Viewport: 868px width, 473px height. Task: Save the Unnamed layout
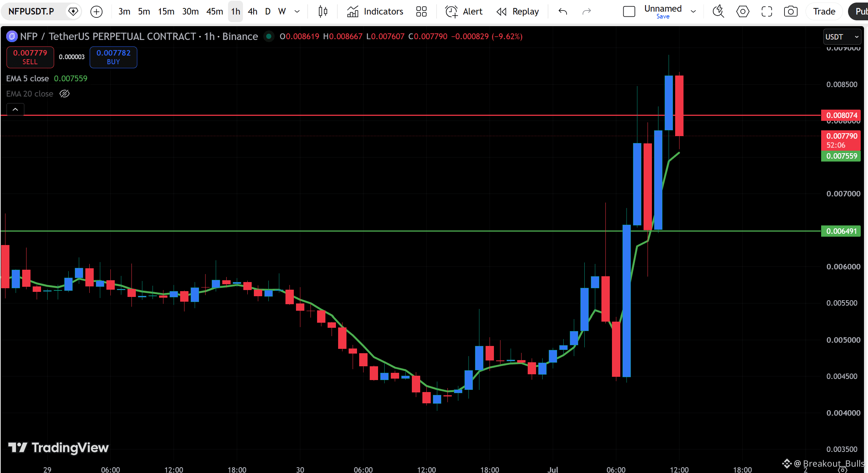coord(663,16)
